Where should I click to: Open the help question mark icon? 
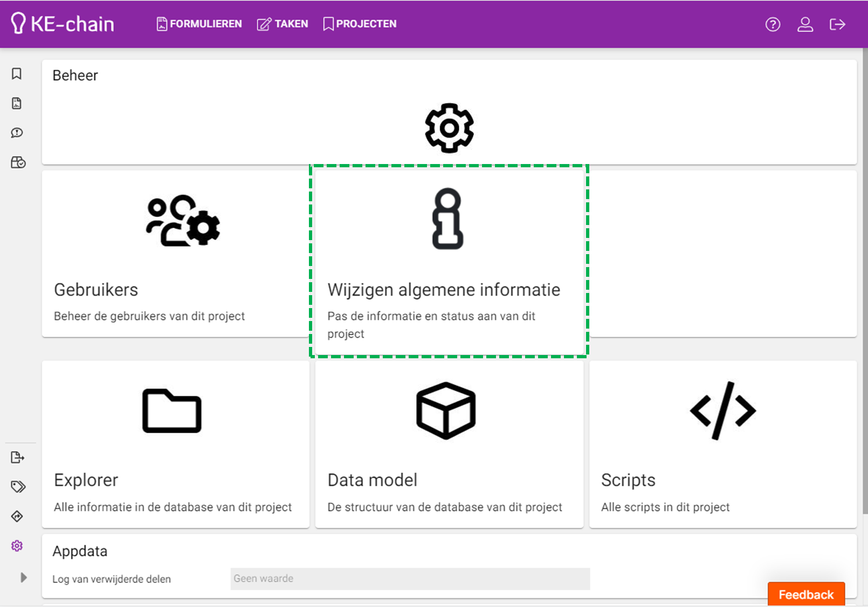click(x=773, y=24)
